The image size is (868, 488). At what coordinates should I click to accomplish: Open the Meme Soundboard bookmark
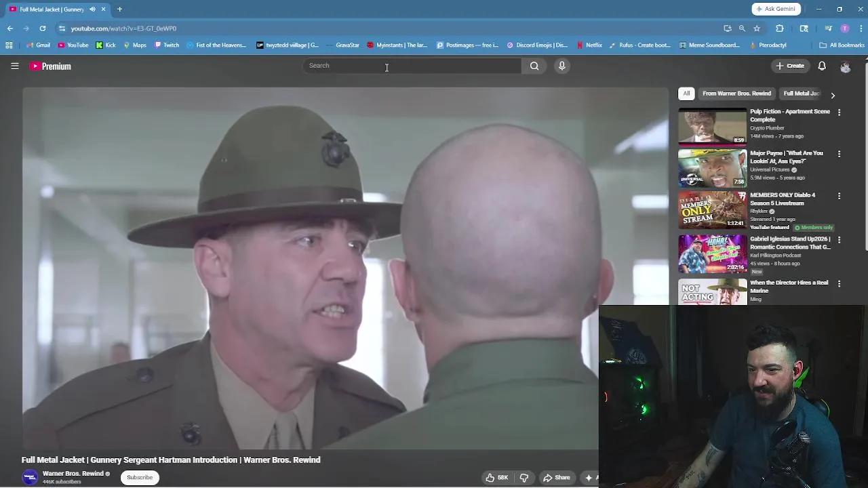[x=709, y=45]
